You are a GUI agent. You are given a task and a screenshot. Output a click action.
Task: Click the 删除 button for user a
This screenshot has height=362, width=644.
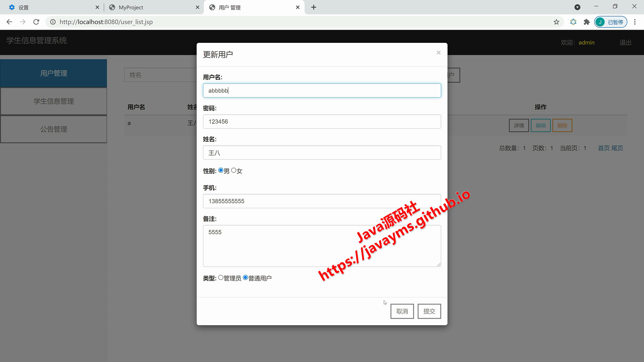tap(562, 125)
